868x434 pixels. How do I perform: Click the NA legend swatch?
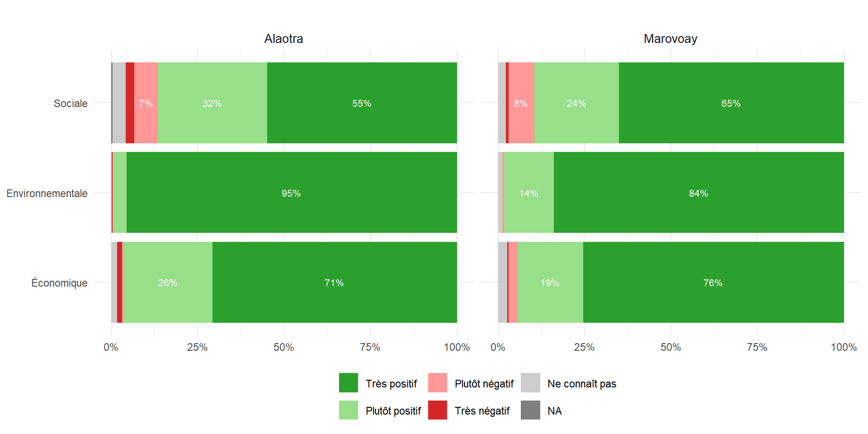click(530, 410)
